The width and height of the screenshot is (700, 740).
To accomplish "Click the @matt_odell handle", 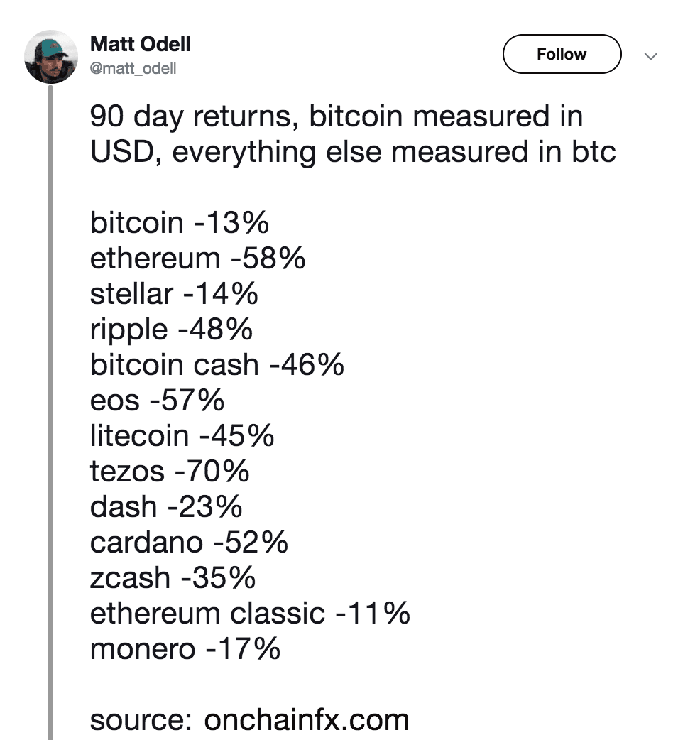I will 133,69.
